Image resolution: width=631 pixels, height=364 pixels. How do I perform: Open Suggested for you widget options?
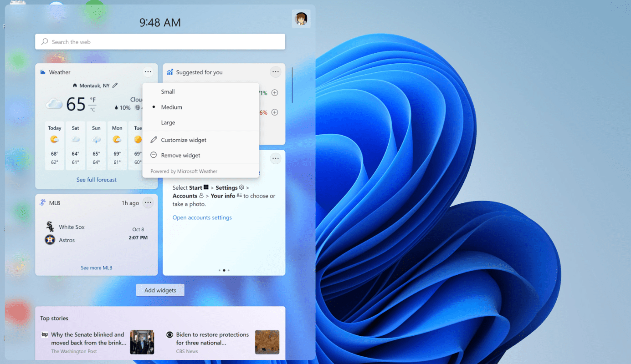click(275, 72)
